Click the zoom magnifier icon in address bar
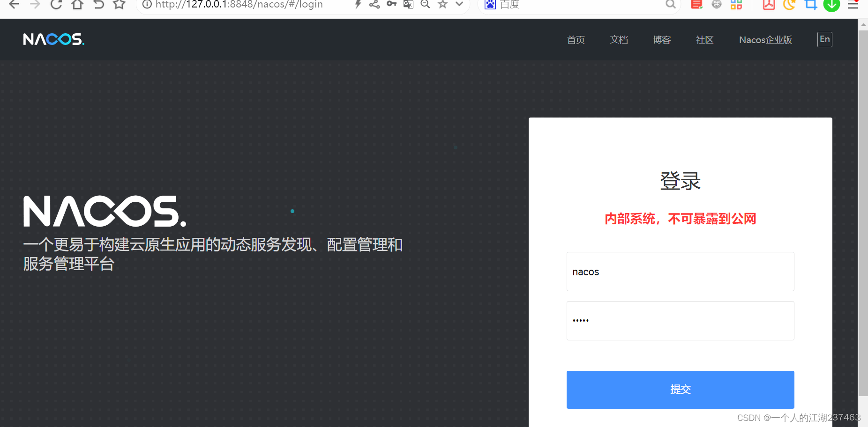868x427 pixels. 425,4
